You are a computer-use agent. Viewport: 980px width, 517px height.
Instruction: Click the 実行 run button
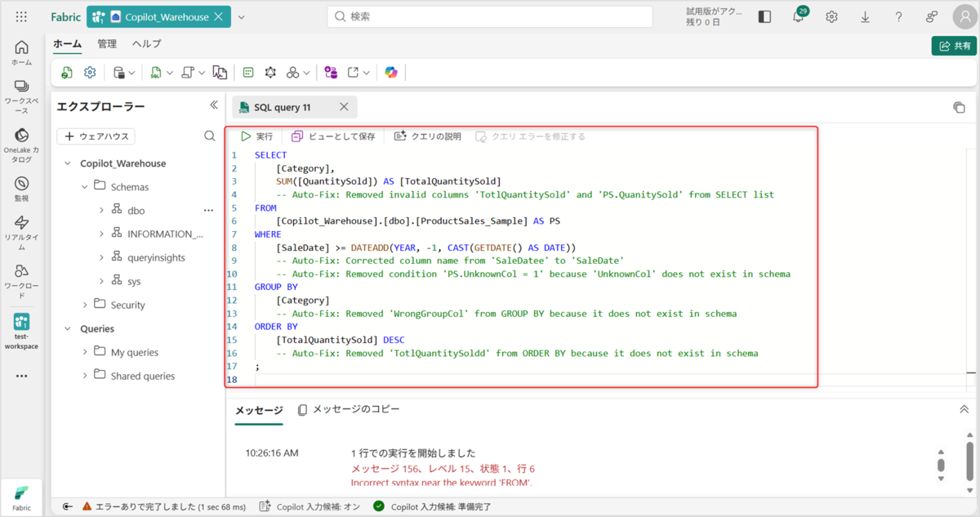click(256, 136)
